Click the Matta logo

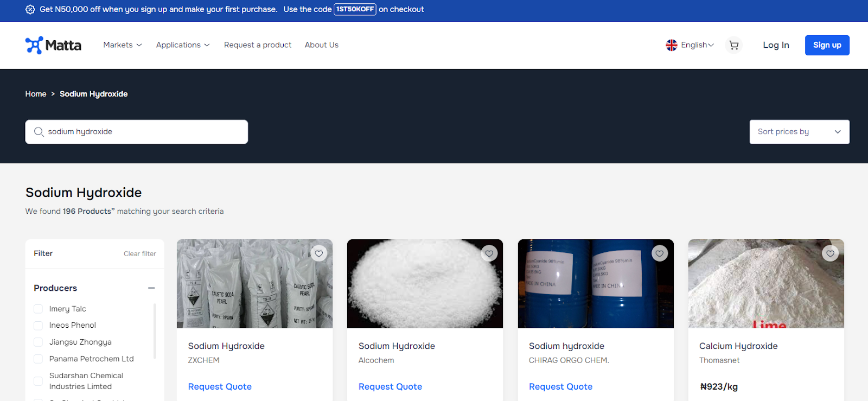point(53,45)
